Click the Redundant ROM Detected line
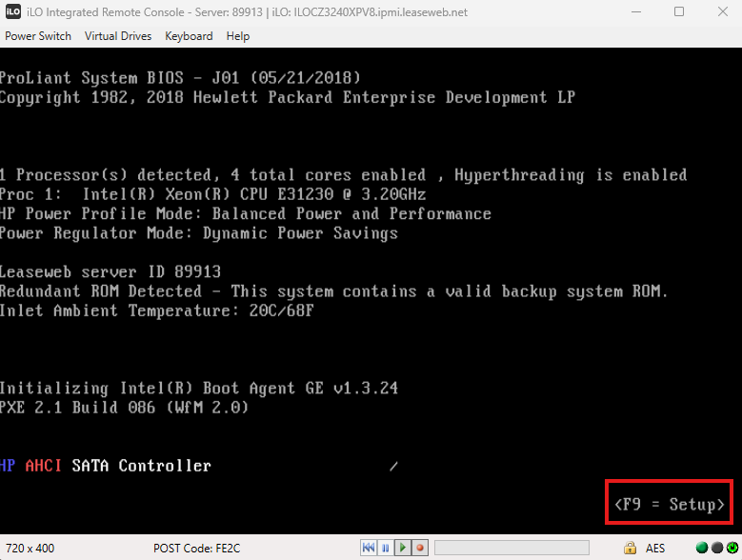Screen dimensions: 742x560 pos(333,291)
